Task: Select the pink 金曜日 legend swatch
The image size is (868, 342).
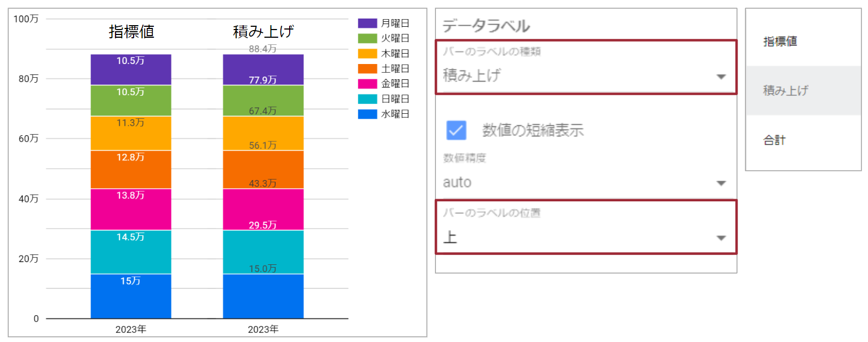Action: (x=367, y=84)
